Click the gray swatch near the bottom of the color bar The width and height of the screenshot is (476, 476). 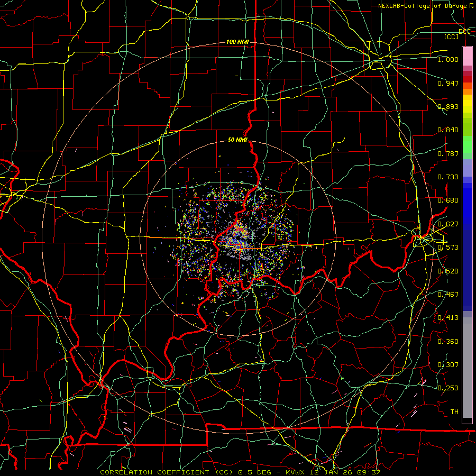(467, 368)
